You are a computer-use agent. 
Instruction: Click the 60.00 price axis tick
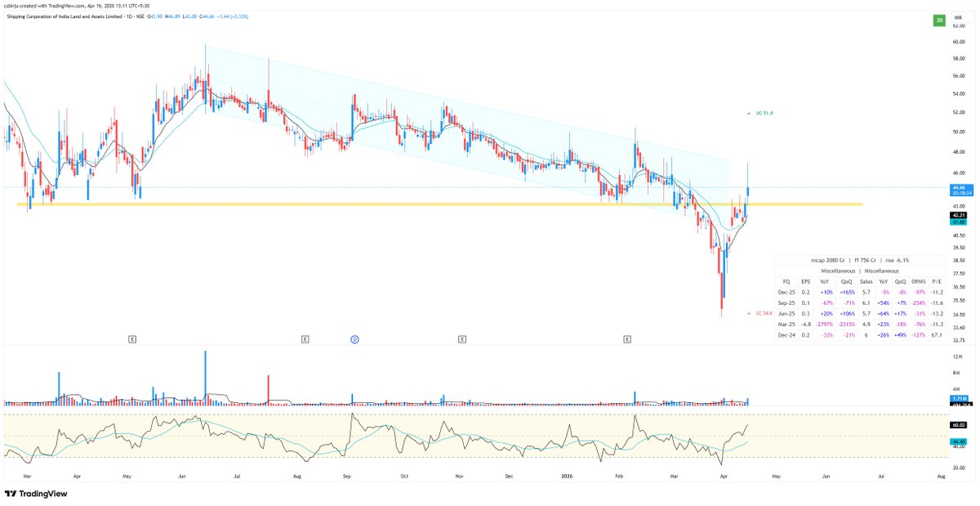959,42
